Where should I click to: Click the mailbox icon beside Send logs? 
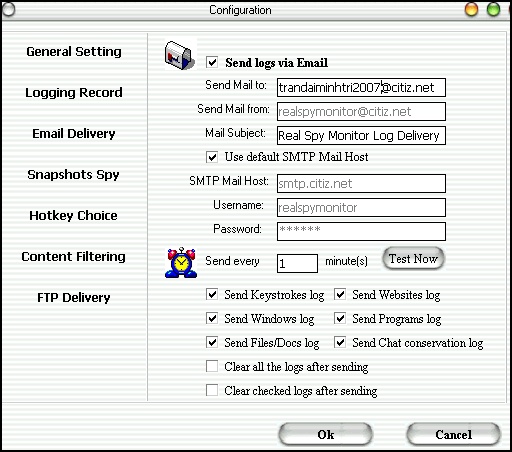point(180,55)
